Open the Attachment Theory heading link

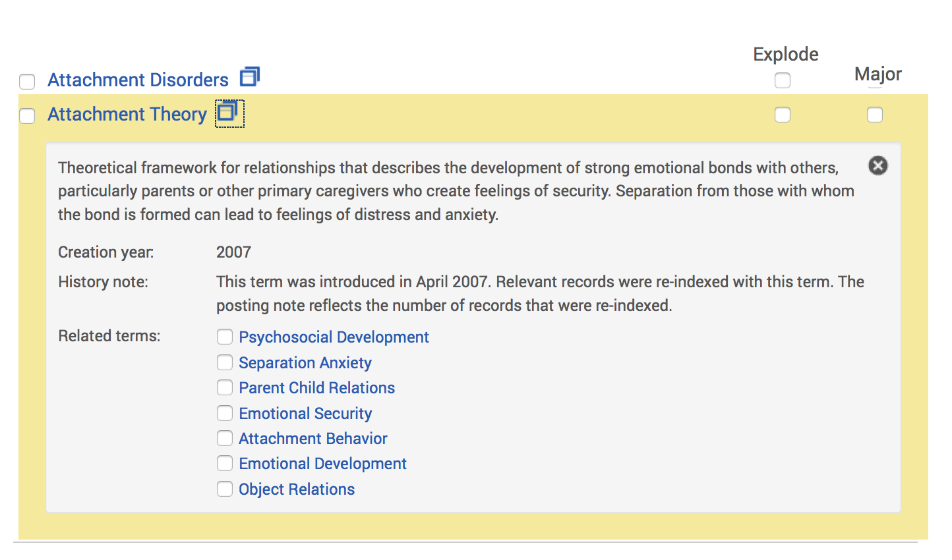point(127,114)
